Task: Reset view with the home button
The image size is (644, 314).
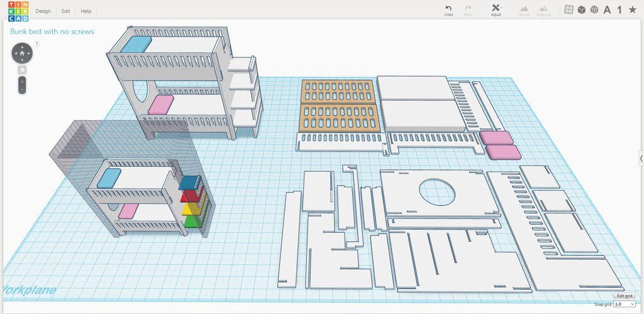Action: 22,53
